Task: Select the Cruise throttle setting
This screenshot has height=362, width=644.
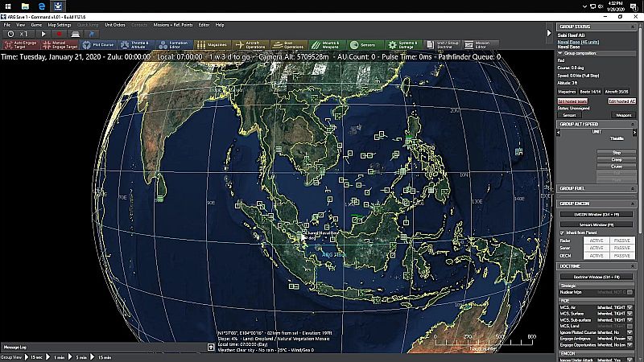Action: [616, 167]
